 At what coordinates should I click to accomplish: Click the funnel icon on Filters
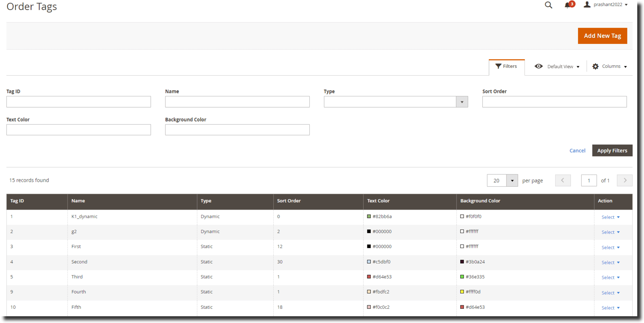pos(498,66)
